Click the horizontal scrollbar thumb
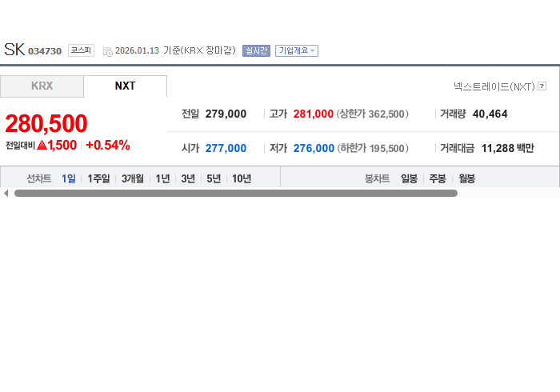Image resolution: width=560 pixels, height=392 pixels. tap(236, 193)
